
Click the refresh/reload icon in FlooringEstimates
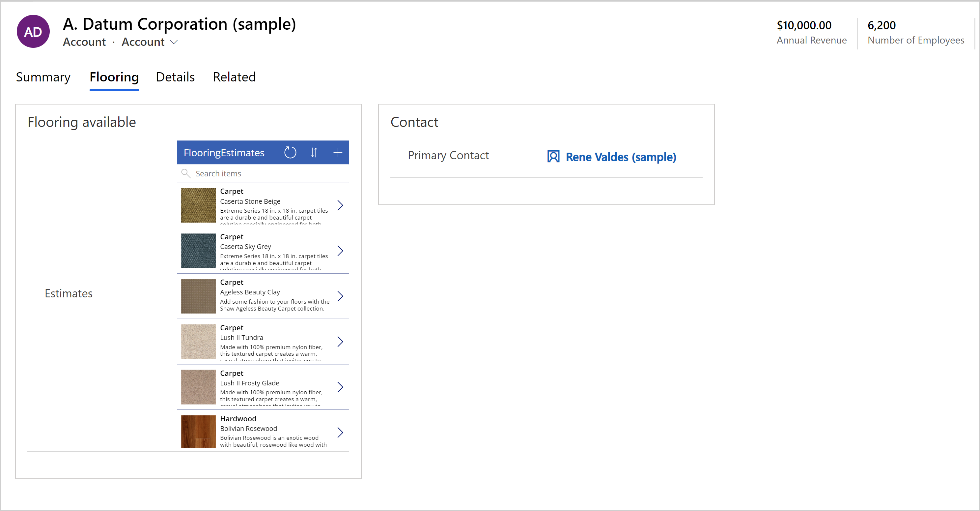(x=290, y=152)
